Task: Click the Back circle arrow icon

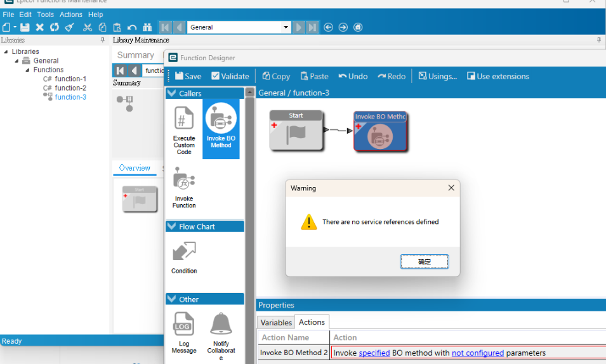Action: pyautogui.click(x=328, y=27)
